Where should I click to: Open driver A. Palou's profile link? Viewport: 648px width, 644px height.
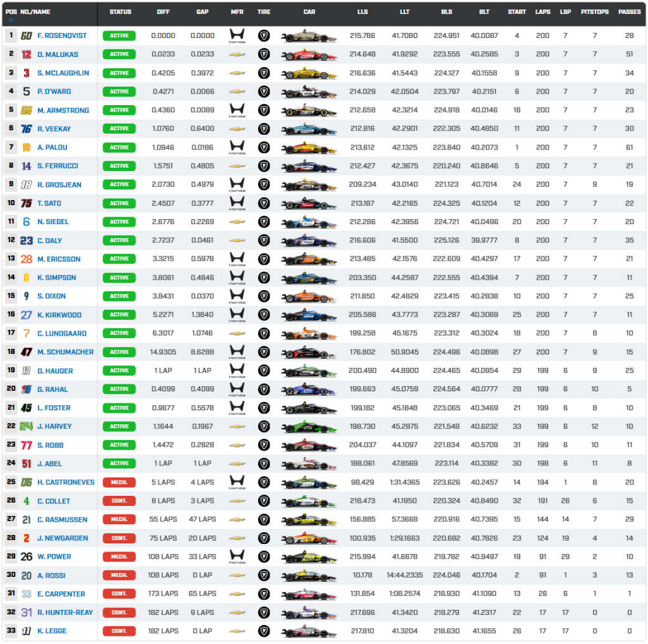[53, 148]
